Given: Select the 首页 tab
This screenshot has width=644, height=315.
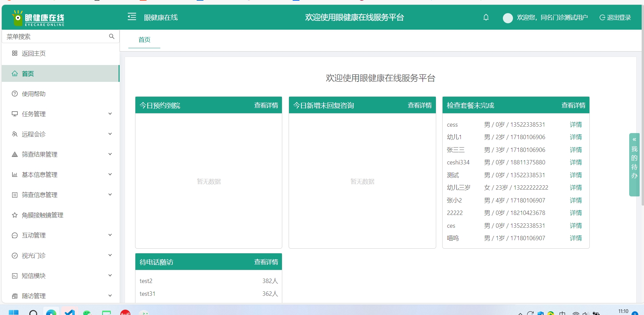Looking at the screenshot, I should click(x=144, y=40).
